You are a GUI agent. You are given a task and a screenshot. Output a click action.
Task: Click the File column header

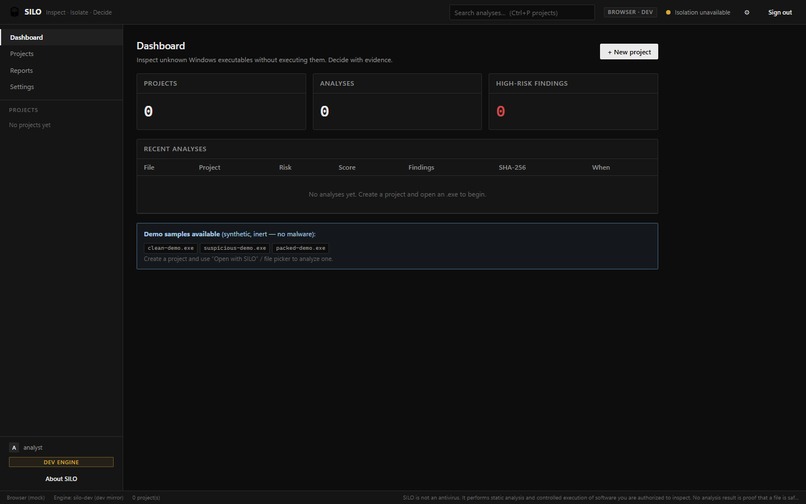pyautogui.click(x=149, y=167)
